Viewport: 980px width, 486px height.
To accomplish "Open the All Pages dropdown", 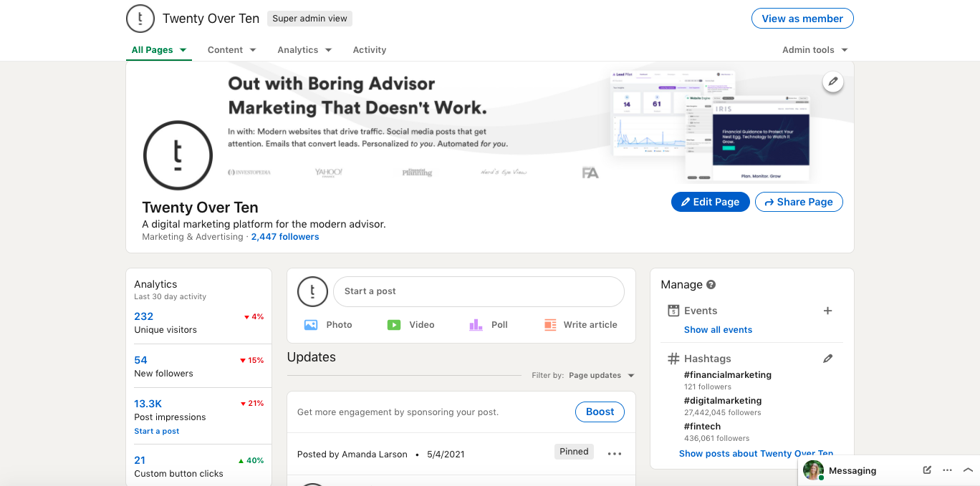I will click(159, 50).
